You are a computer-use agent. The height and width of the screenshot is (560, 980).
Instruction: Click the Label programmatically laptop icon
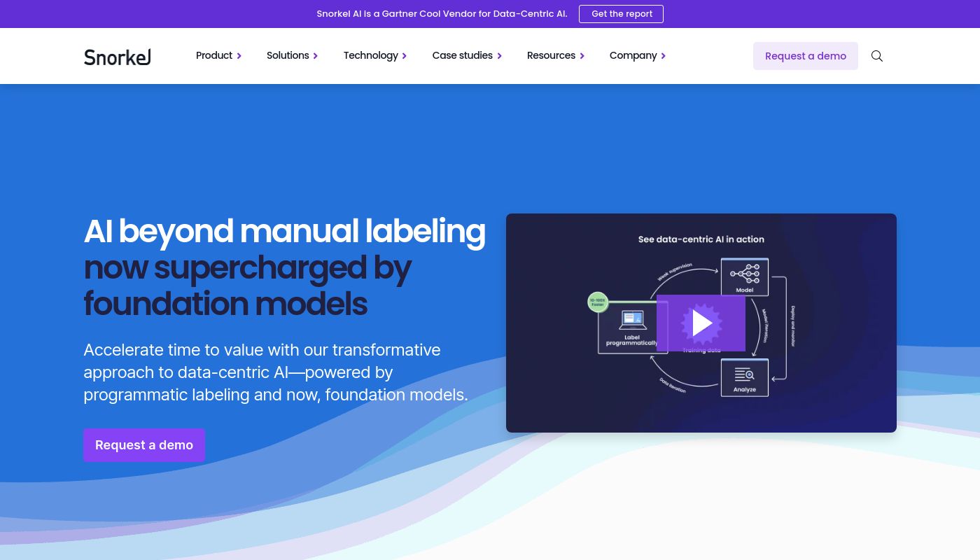pos(632,321)
